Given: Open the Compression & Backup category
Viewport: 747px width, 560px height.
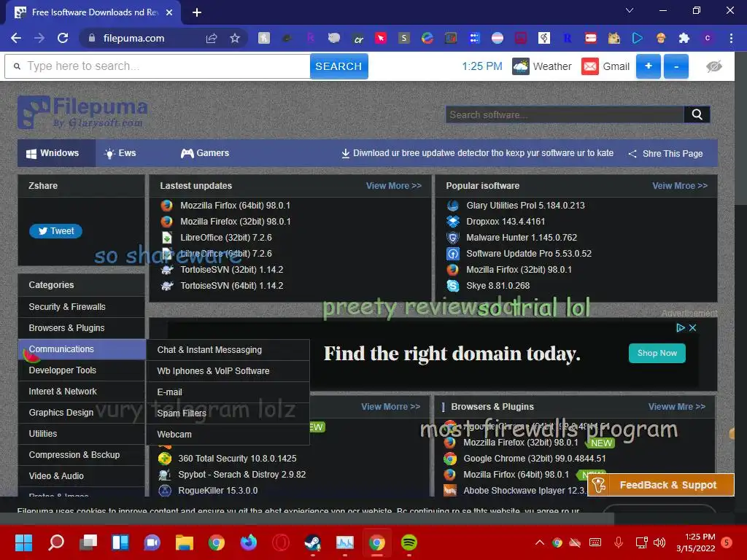Looking at the screenshot, I should tap(82, 455).
